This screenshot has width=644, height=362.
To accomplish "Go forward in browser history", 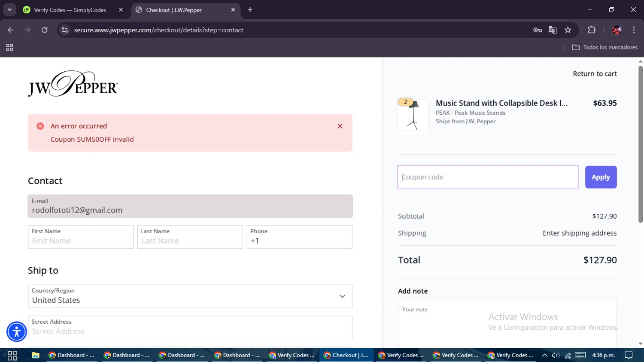I will tap(27, 30).
